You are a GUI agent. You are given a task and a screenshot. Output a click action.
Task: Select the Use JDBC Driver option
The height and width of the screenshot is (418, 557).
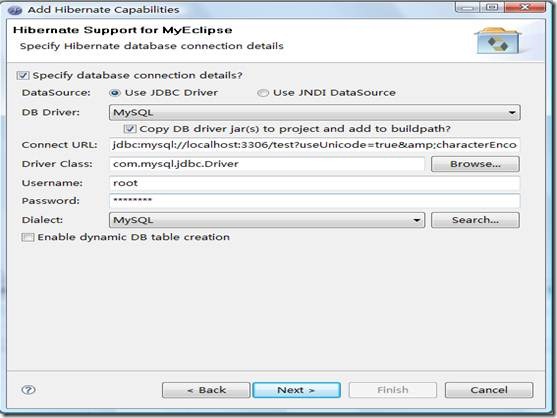(115, 93)
